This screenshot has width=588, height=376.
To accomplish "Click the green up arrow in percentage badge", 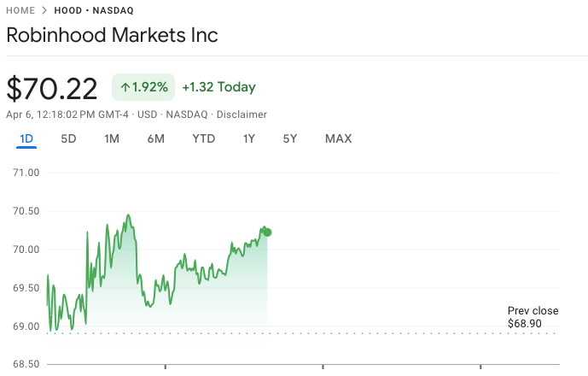I will (x=125, y=87).
